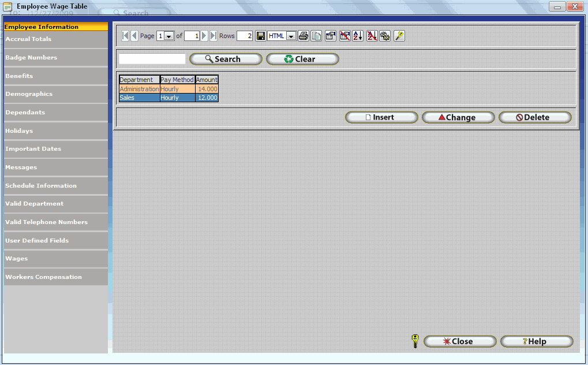Jump to the last page arrow
The image size is (588, 365).
point(213,36)
